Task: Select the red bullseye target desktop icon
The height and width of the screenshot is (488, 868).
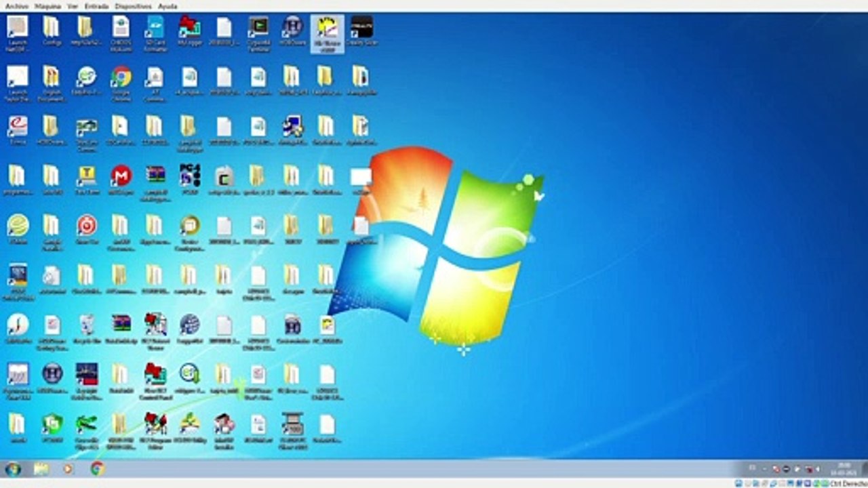Action: (87, 230)
